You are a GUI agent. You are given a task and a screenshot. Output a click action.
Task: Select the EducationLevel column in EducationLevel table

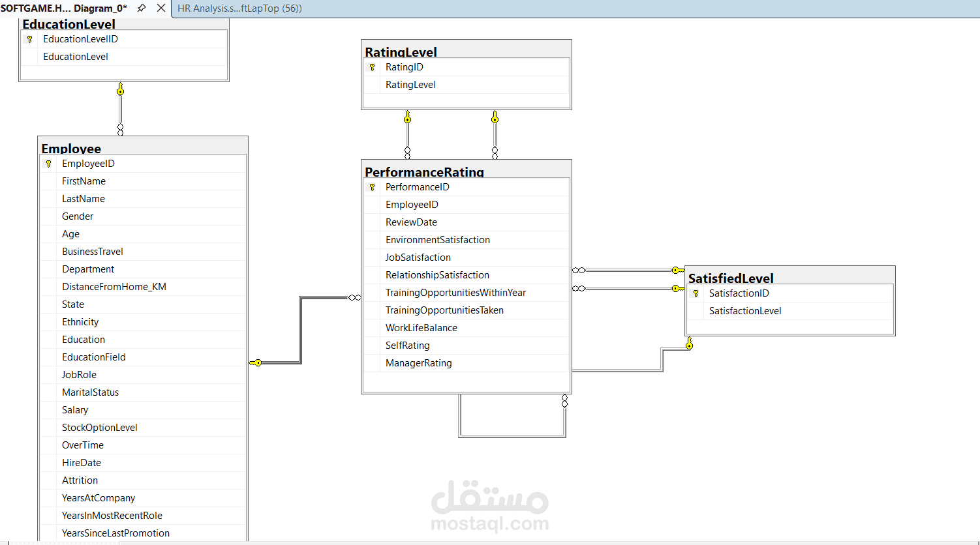point(76,57)
